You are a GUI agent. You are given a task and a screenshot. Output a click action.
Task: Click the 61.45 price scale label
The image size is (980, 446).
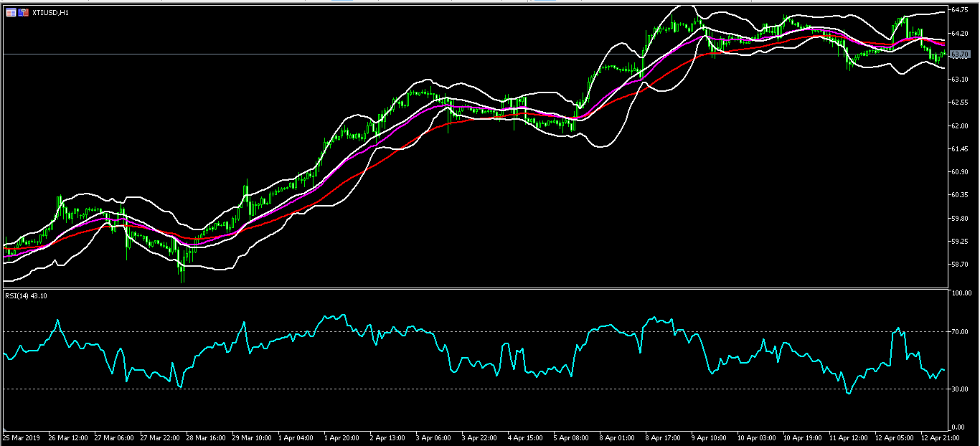tap(960, 149)
